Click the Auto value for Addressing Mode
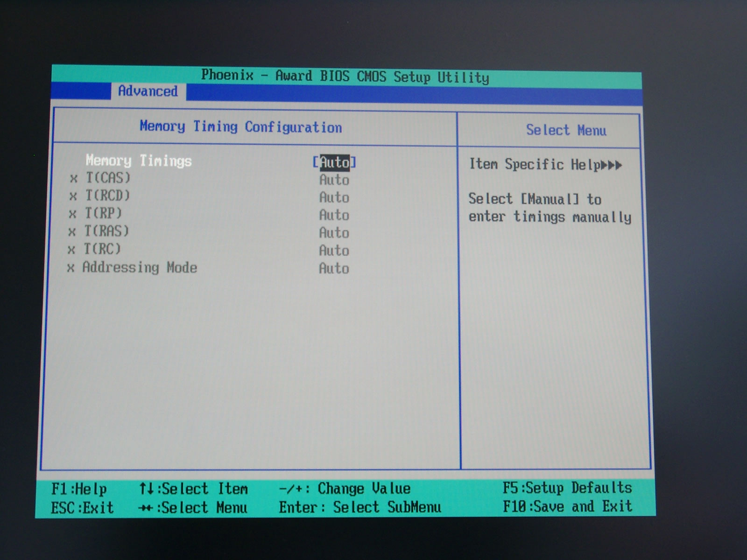The height and width of the screenshot is (560, 747). 334,268
